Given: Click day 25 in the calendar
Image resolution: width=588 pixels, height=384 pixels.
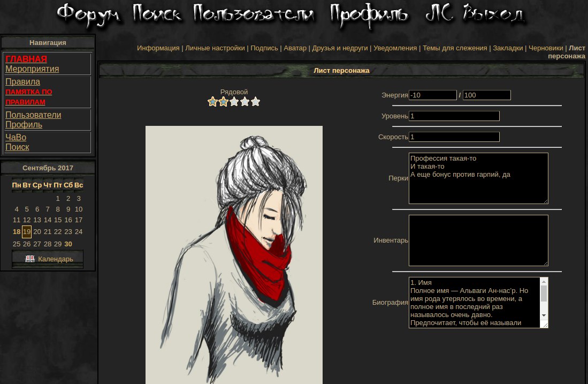Looking at the screenshot, I should [x=17, y=244].
